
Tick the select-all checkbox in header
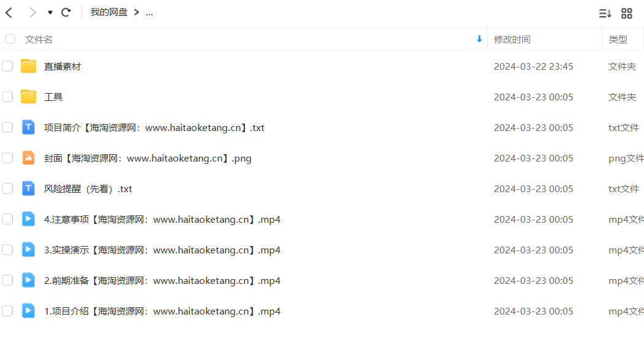click(x=10, y=39)
